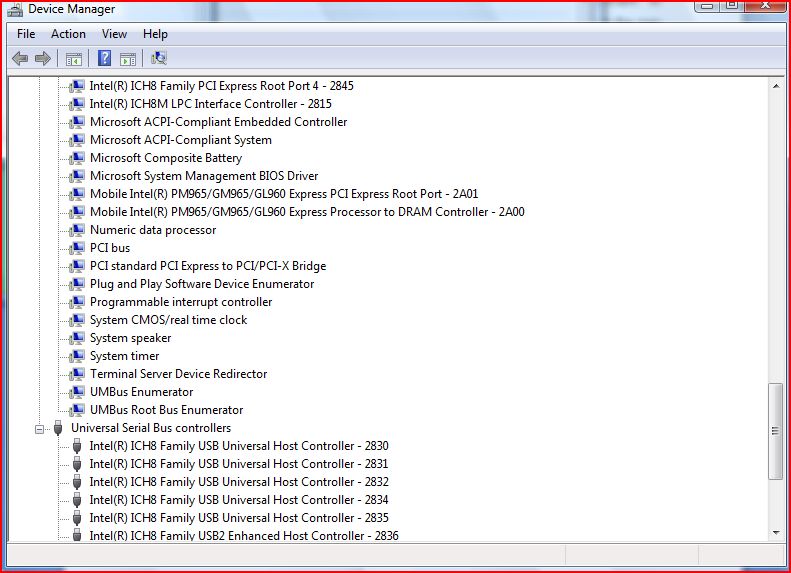
Task: Select System speaker text label
Action: coord(130,338)
